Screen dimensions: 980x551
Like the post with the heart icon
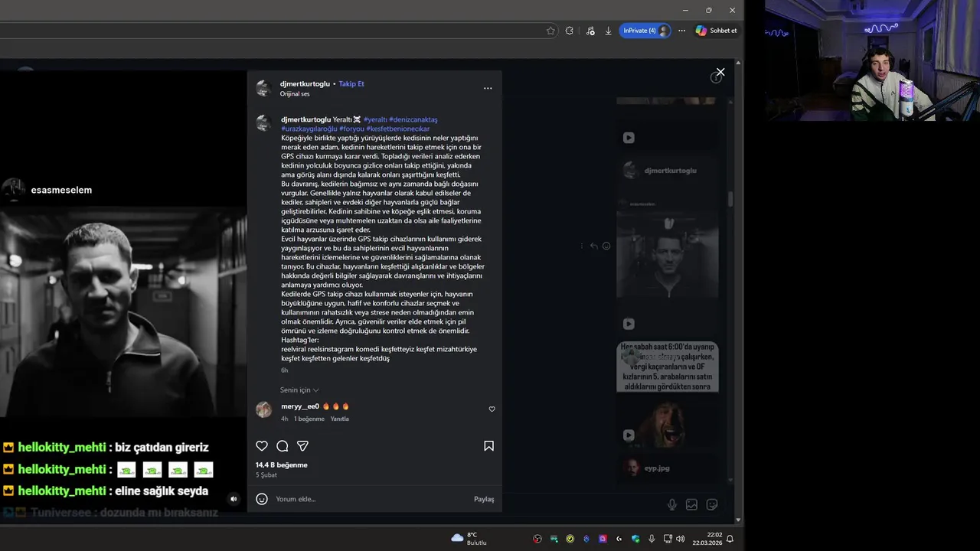pyautogui.click(x=262, y=446)
